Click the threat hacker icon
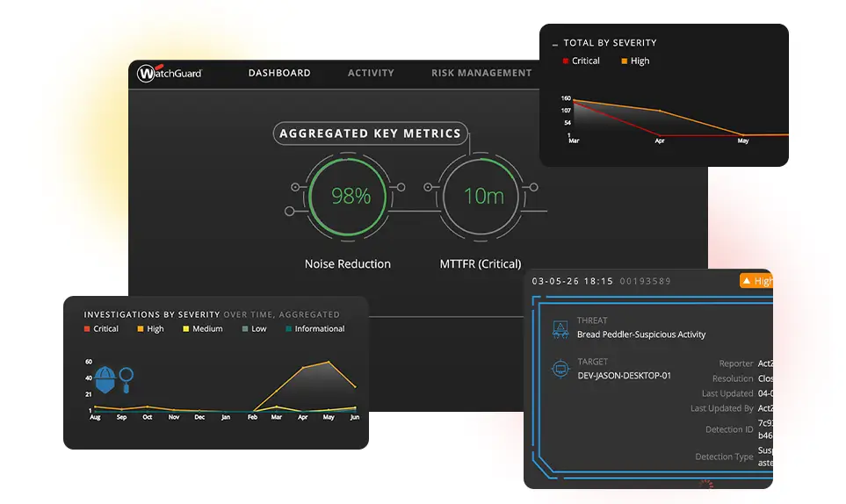 click(560, 328)
